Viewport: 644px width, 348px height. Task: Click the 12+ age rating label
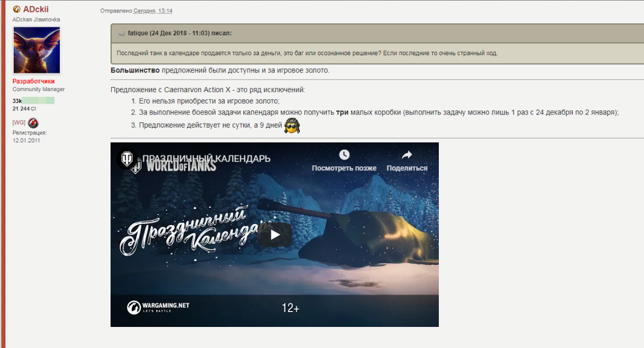[291, 308]
